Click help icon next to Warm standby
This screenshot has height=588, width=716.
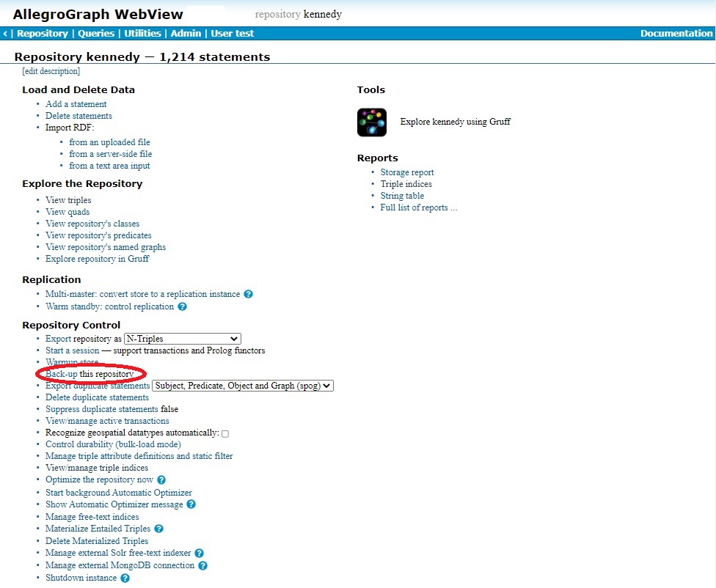click(x=182, y=306)
